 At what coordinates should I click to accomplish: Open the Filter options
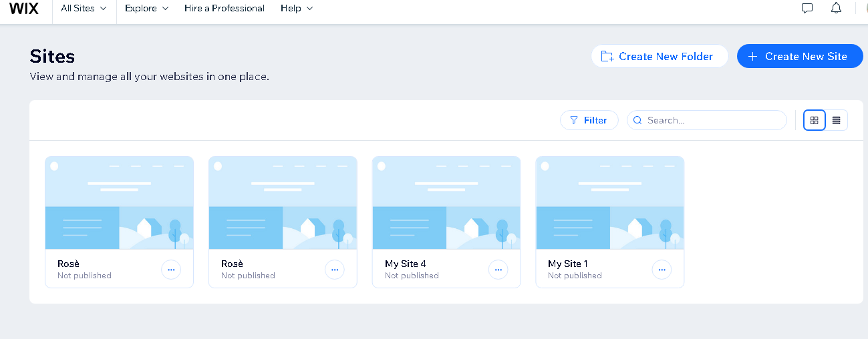pyautogui.click(x=589, y=121)
